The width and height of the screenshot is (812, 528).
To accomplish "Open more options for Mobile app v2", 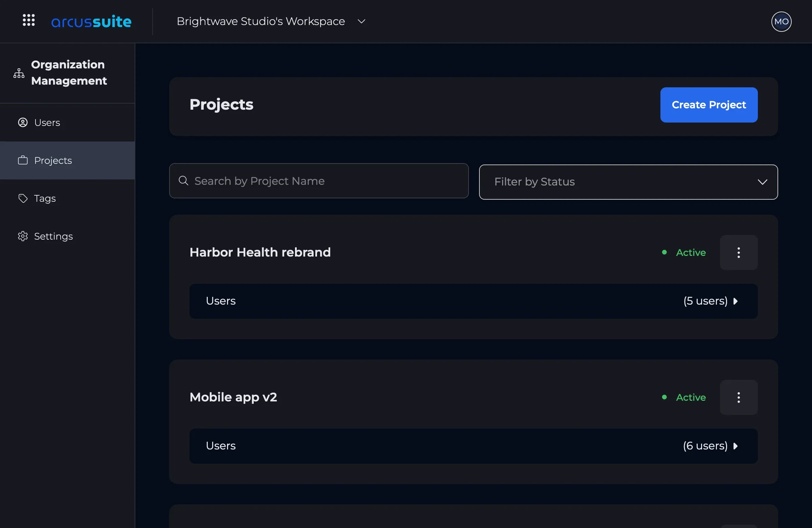I will point(739,397).
